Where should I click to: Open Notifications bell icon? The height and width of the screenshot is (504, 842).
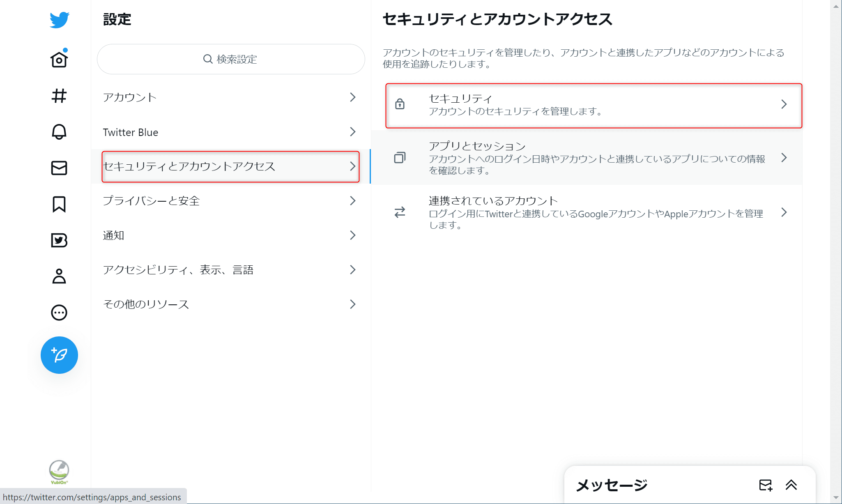pyautogui.click(x=59, y=132)
